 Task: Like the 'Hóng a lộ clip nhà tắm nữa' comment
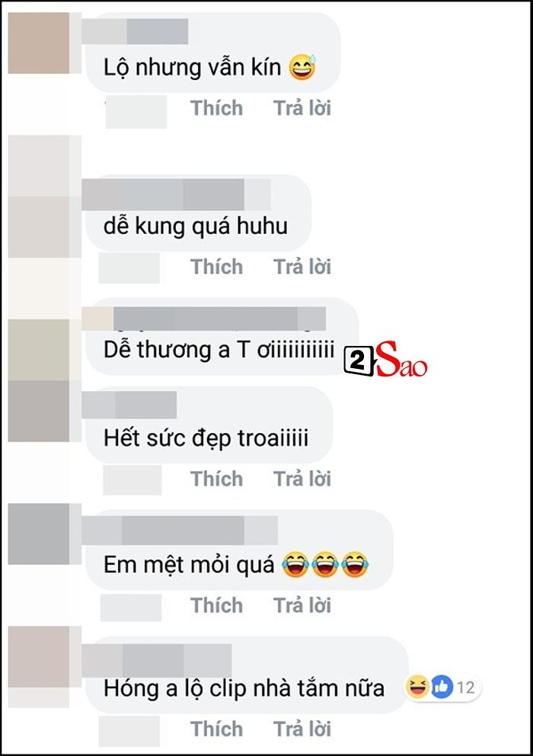pyautogui.click(x=216, y=729)
